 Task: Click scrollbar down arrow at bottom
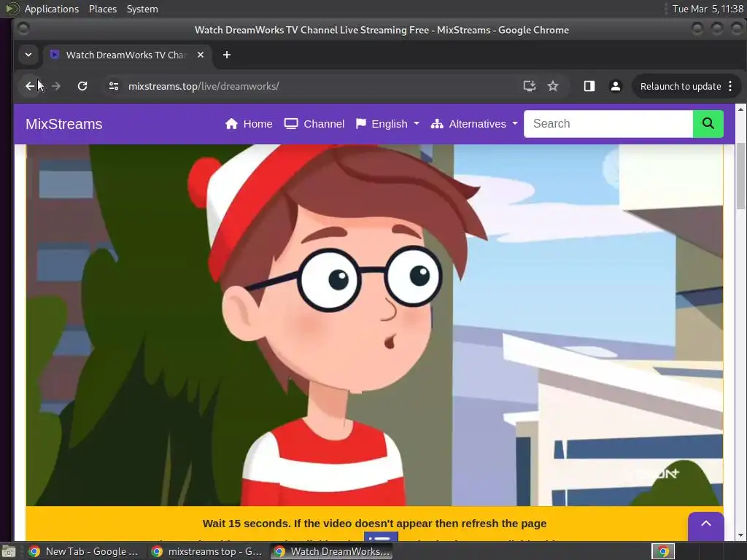pos(741,536)
